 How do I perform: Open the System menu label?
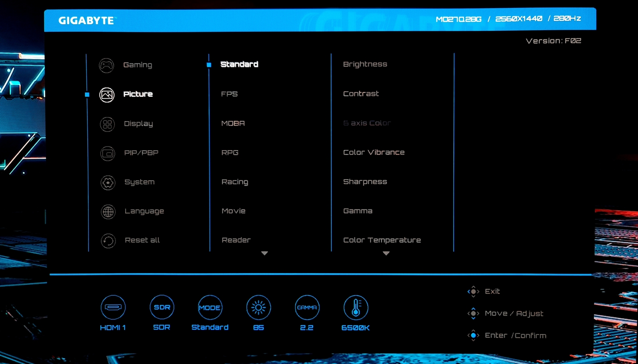[x=140, y=182]
